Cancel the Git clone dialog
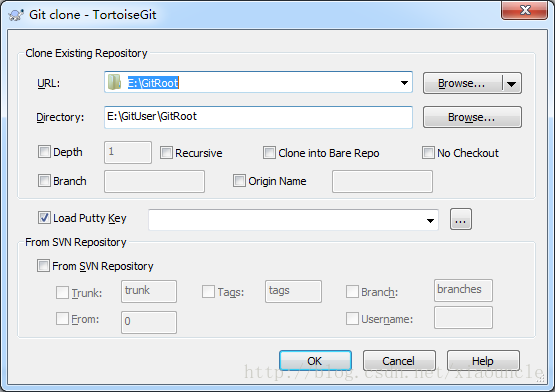 (x=399, y=361)
